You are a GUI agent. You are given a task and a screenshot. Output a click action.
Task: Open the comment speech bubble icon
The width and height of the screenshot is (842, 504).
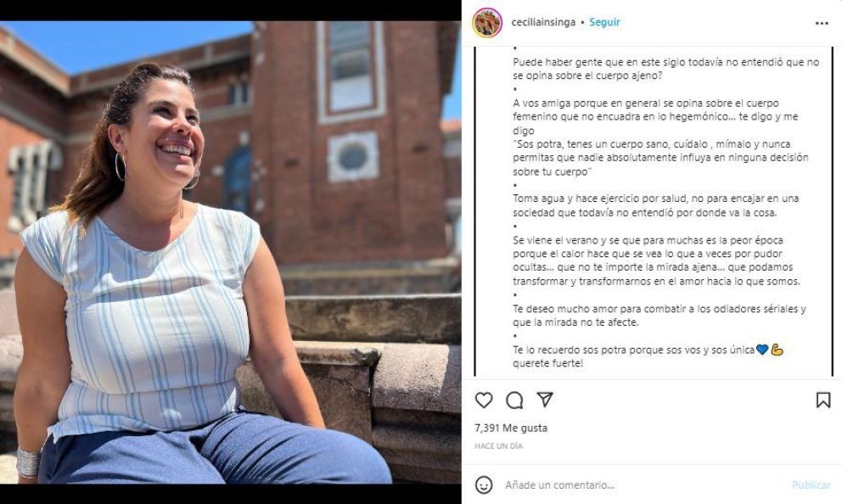pos(514,400)
